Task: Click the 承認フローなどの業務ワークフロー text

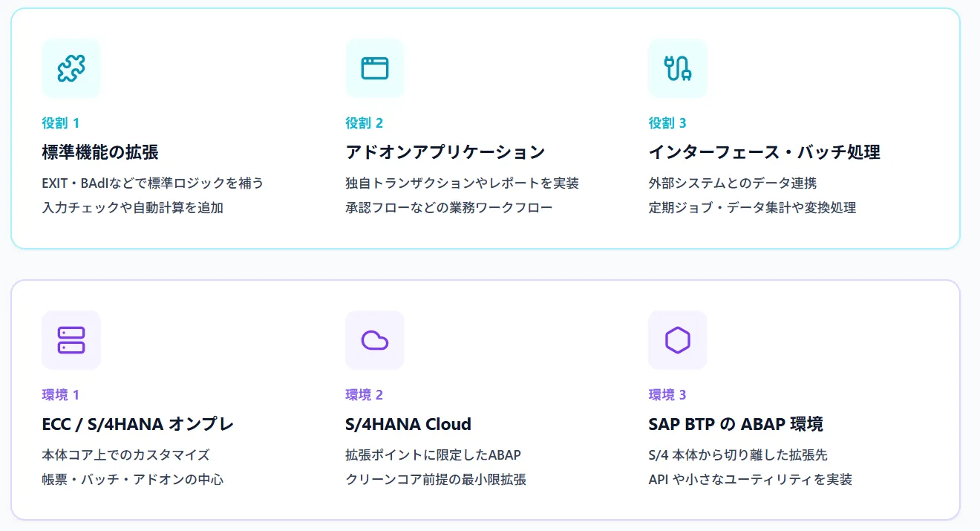Action: pos(449,207)
